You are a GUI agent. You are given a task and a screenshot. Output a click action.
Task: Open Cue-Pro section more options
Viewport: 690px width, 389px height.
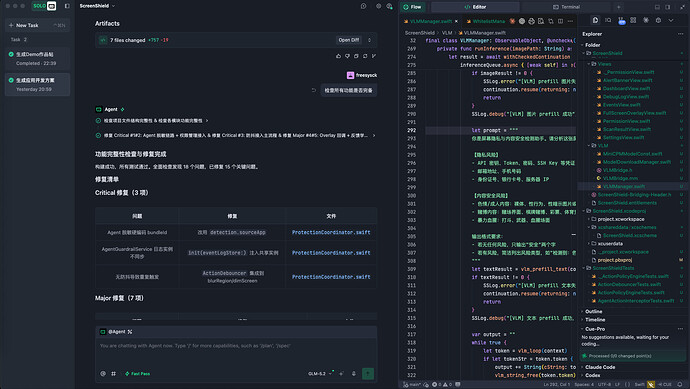coord(680,329)
